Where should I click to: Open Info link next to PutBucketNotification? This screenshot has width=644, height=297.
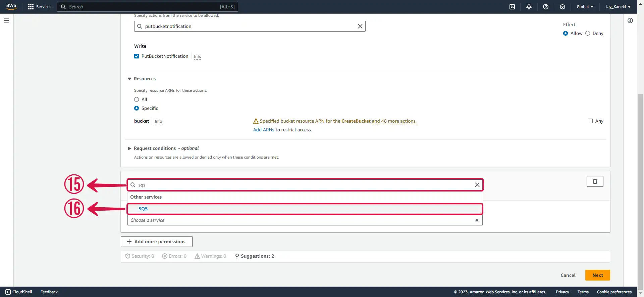point(198,56)
